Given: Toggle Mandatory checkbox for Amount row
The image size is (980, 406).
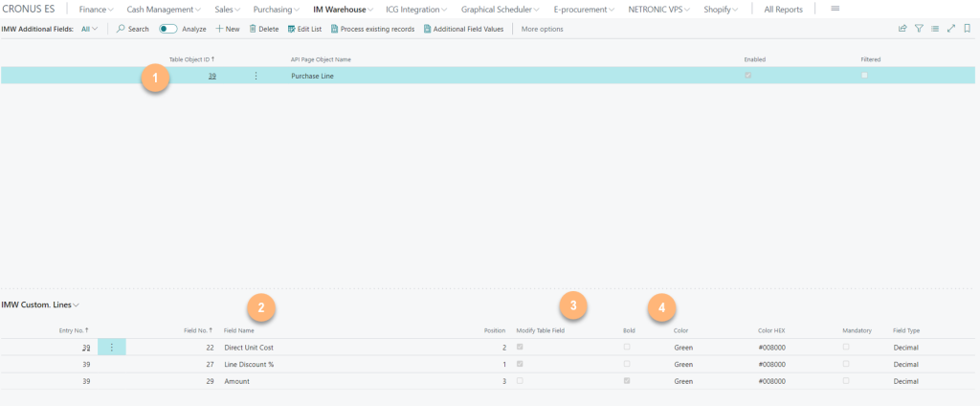Looking at the screenshot, I should click(846, 380).
